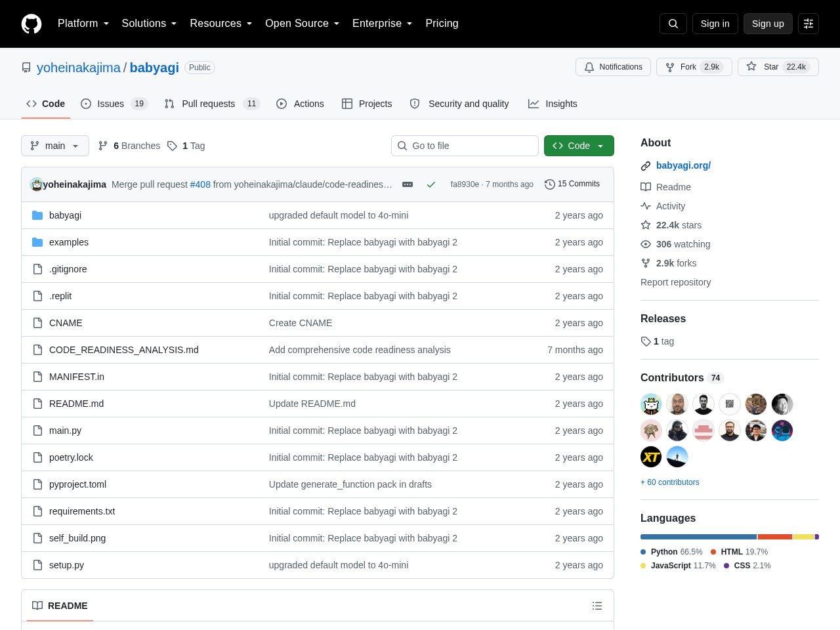
Task: Expand the Resources dropdown menu
Action: [221, 24]
